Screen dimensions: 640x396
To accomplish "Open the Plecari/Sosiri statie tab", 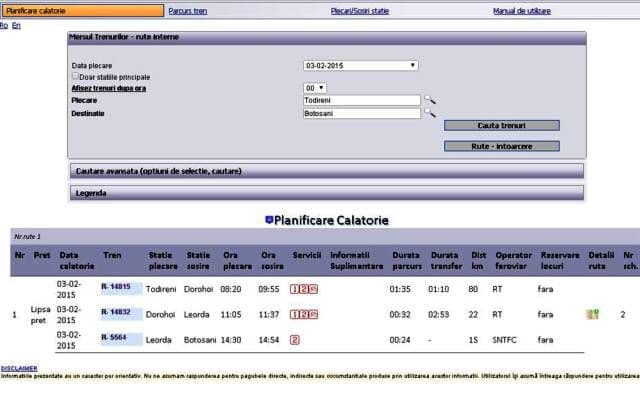I will (360, 11).
